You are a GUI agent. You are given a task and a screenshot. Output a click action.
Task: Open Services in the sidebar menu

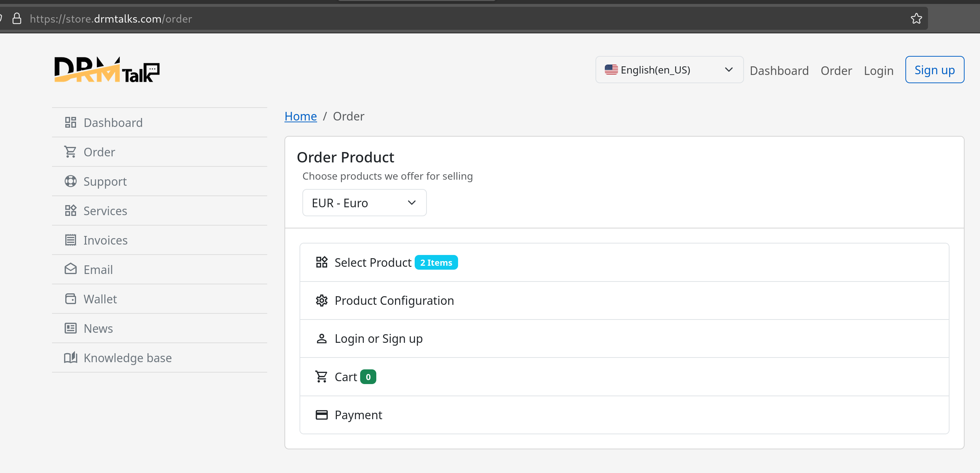[x=105, y=211]
